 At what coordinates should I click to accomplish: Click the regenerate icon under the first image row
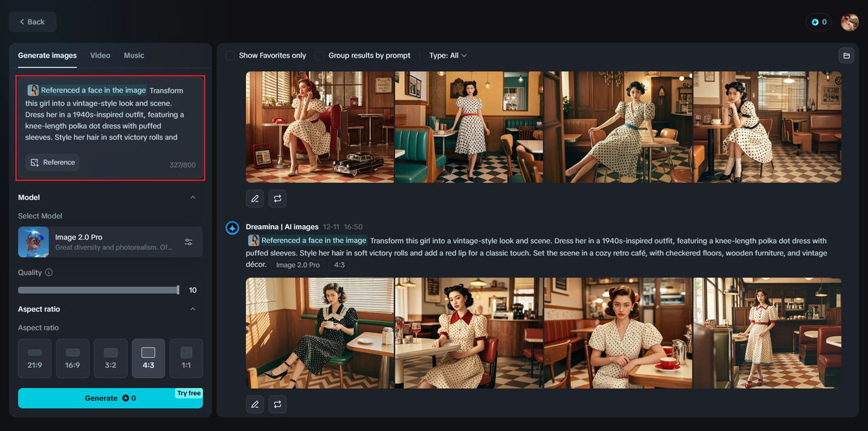click(277, 199)
